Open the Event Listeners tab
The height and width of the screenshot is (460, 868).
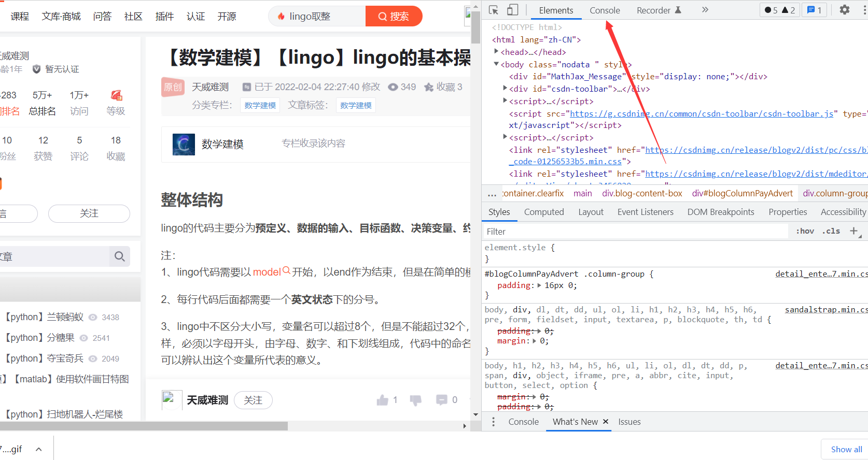point(645,212)
